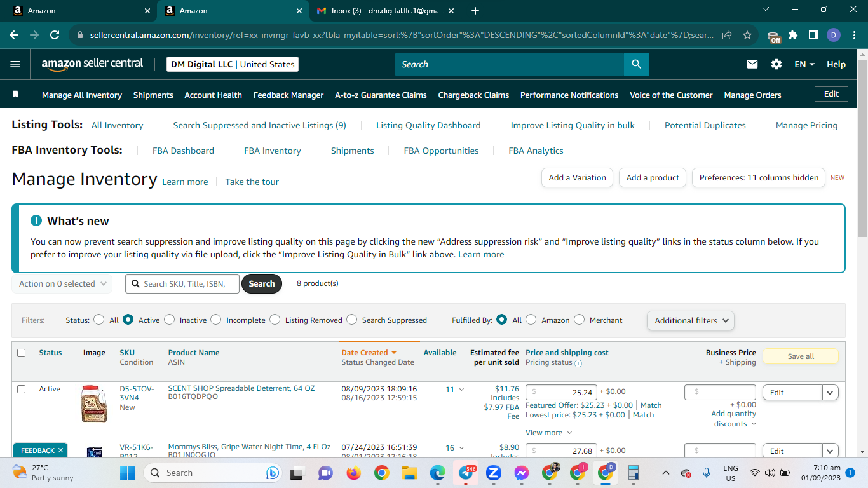
Task: Expand Add quantity discounts
Action: (x=734, y=419)
